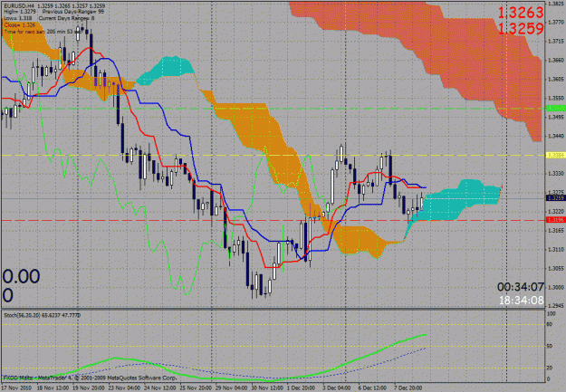
Task: Click the 50 level on stochastic scale
Action: (x=550, y=346)
